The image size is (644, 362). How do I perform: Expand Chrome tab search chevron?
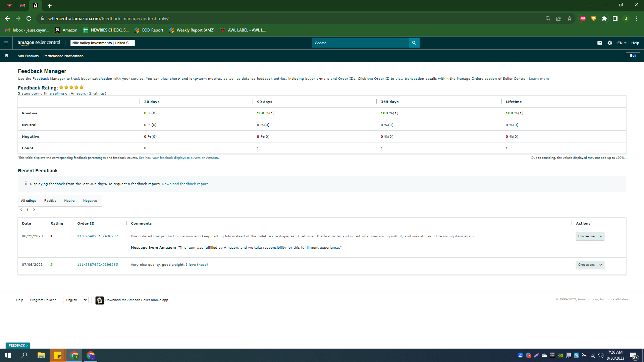tap(590, 5)
